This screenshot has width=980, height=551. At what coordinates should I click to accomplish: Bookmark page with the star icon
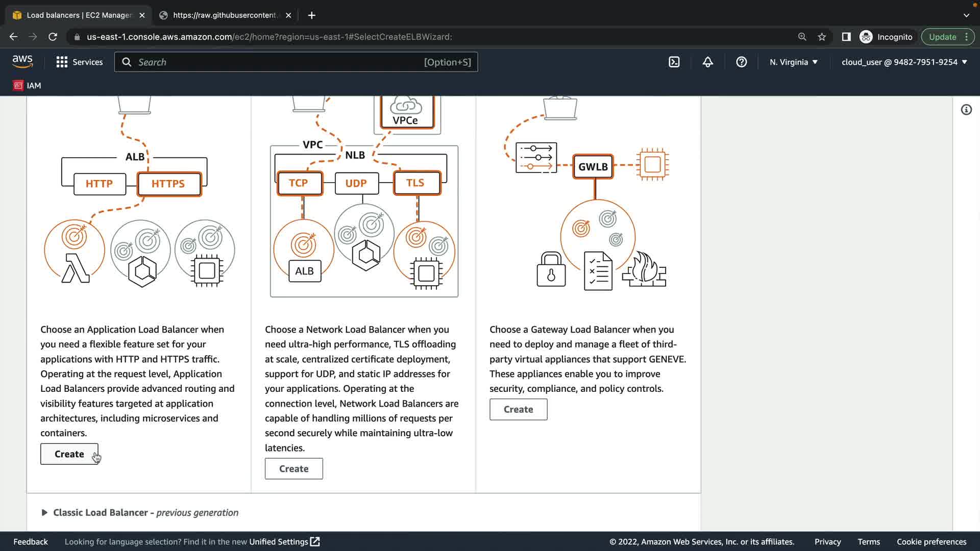coord(822,37)
